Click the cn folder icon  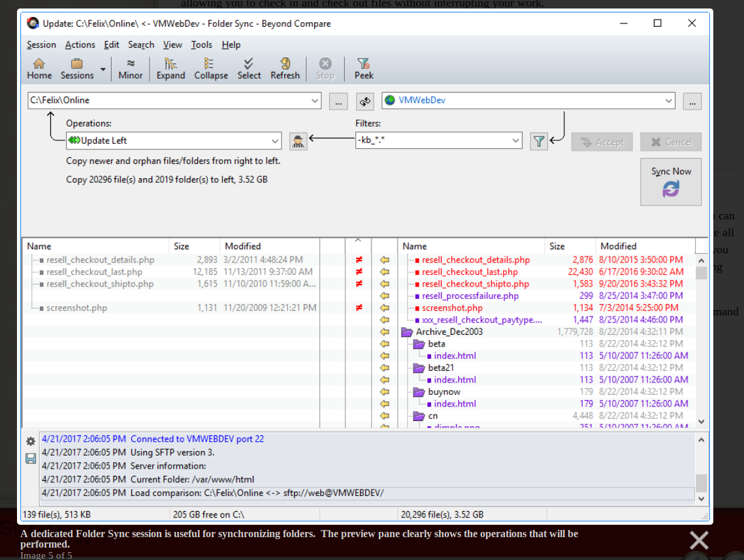coord(419,416)
